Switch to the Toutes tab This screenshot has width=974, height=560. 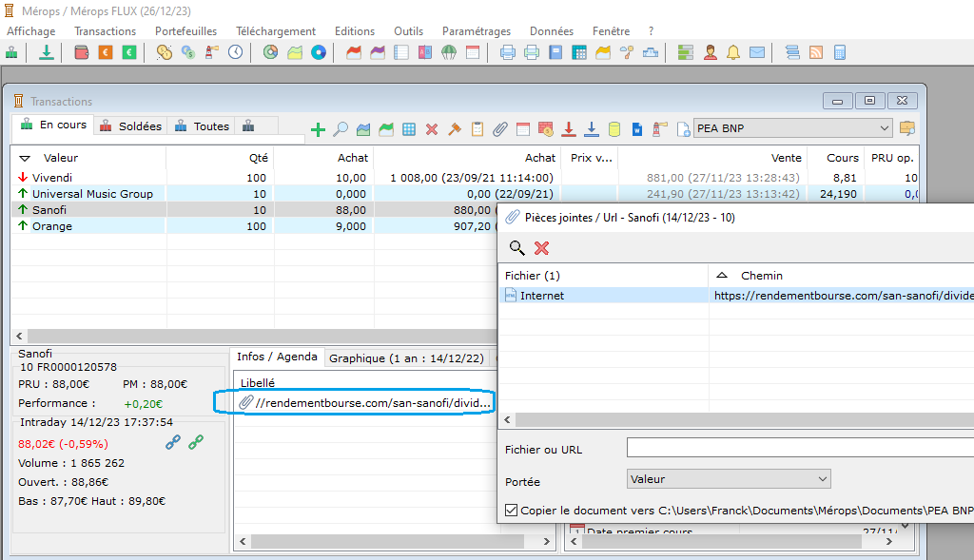tap(203, 126)
